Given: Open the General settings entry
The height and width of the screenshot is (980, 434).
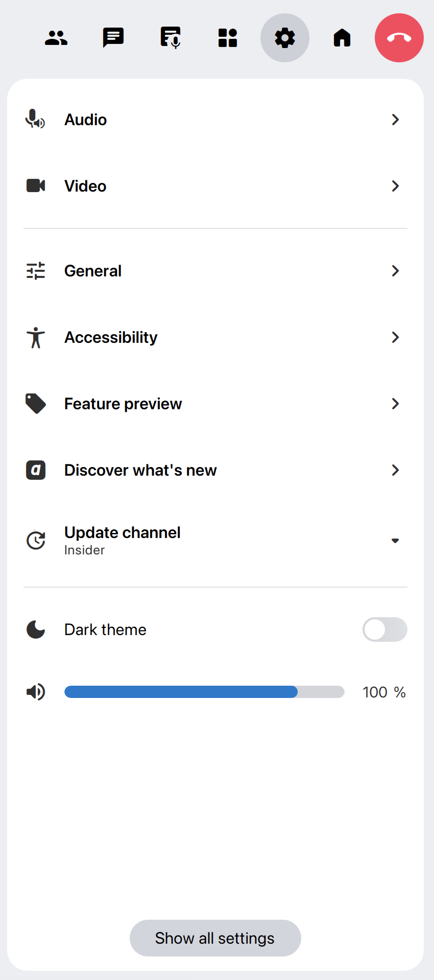Looking at the screenshot, I should (x=93, y=271).
